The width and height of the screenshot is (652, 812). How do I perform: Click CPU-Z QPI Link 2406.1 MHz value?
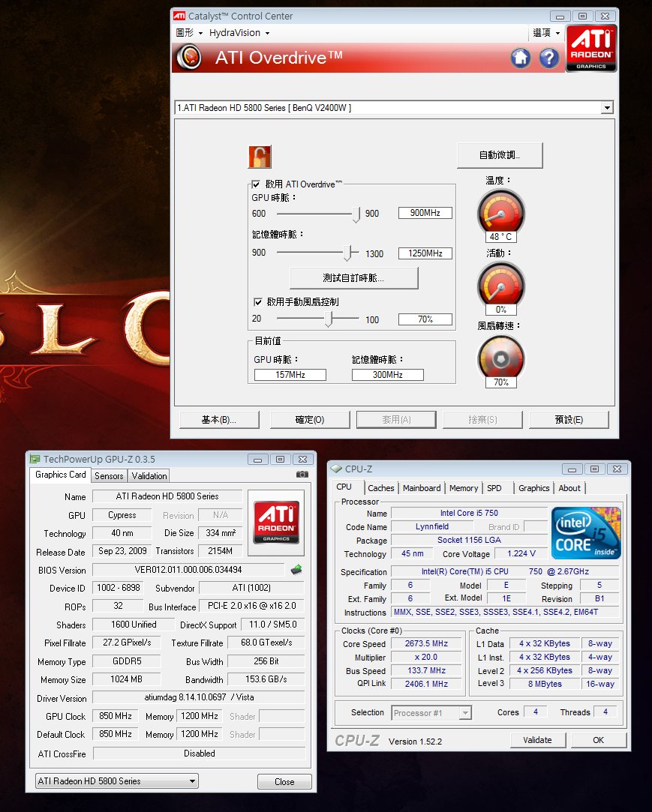426,684
